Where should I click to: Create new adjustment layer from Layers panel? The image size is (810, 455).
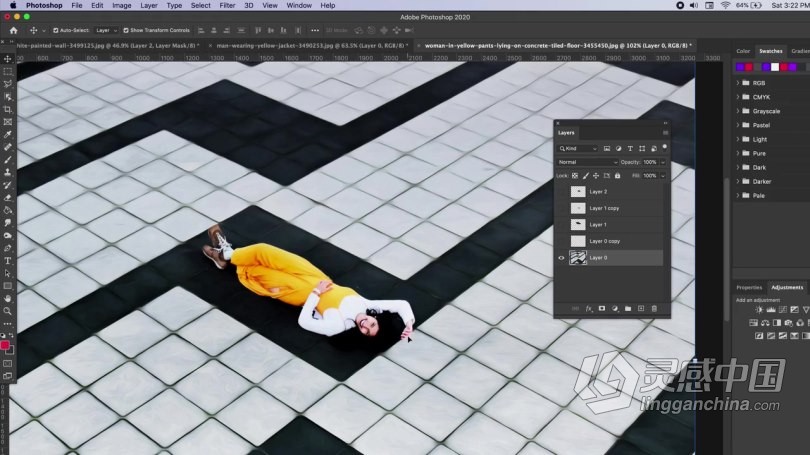click(615, 308)
